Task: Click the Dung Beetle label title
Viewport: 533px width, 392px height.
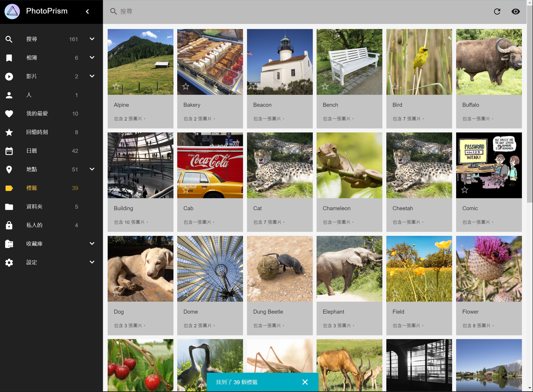Action: (x=268, y=312)
